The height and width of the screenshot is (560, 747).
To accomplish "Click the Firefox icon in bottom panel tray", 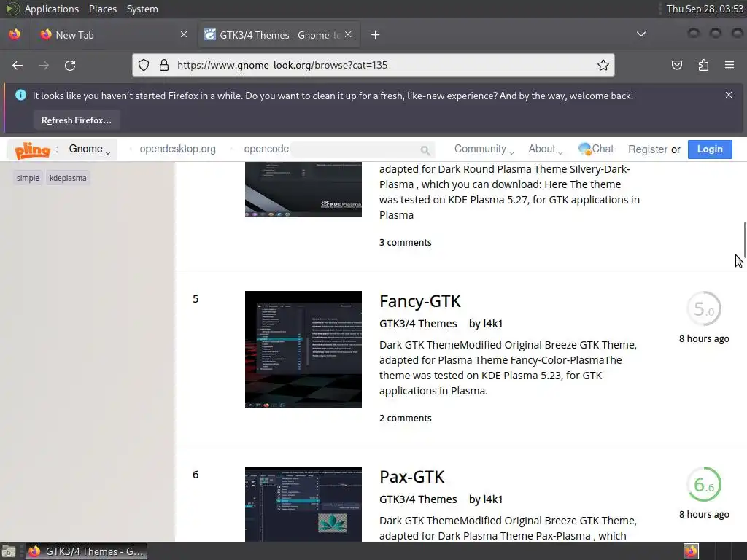I will (691, 551).
